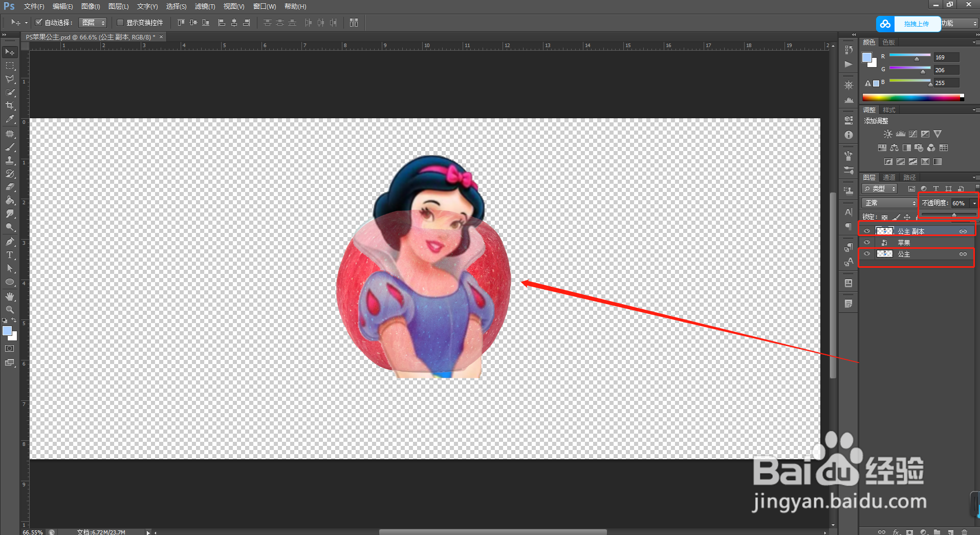Delete layer with the trash icon

coord(964,531)
